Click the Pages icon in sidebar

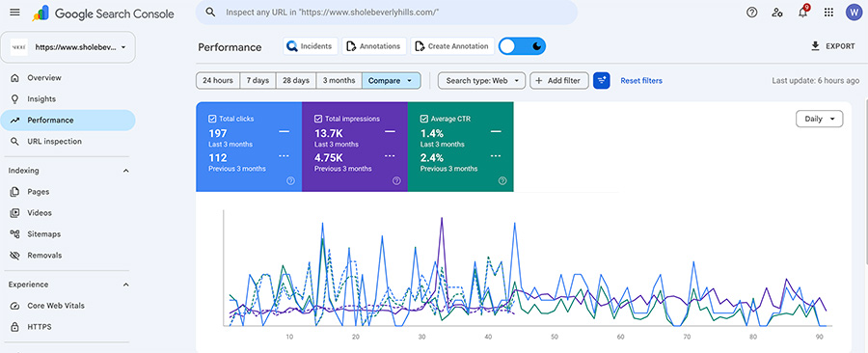14,192
